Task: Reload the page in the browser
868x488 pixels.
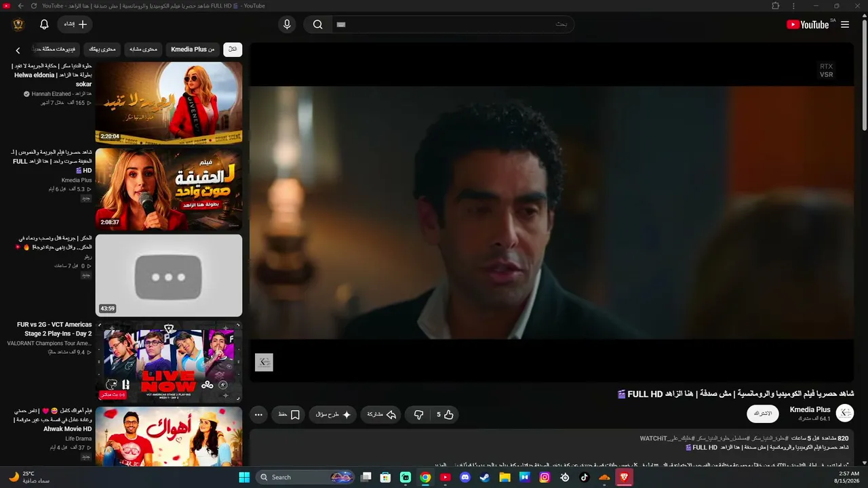Action: click(33, 5)
